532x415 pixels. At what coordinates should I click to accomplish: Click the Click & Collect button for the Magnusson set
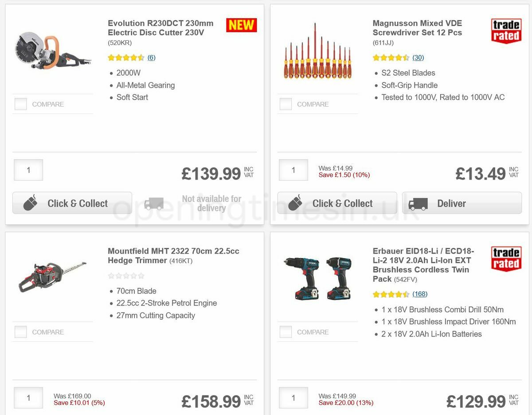pos(337,203)
